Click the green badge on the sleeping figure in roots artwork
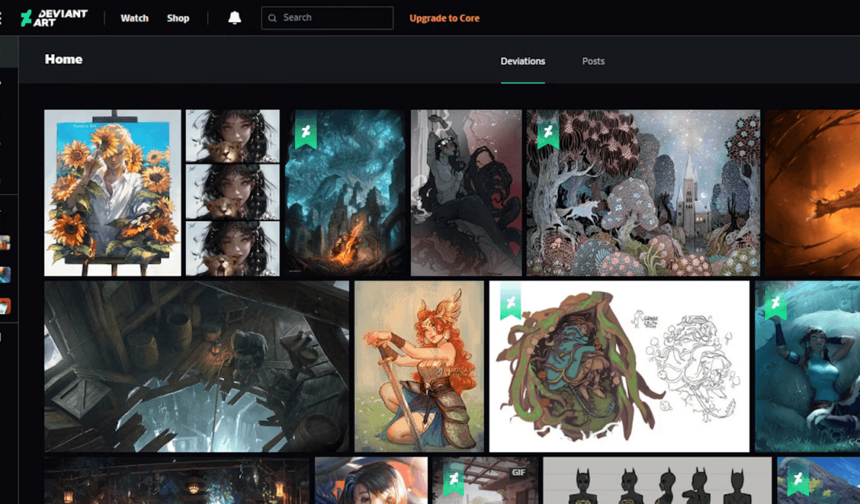This screenshot has width=860, height=504. (x=511, y=301)
